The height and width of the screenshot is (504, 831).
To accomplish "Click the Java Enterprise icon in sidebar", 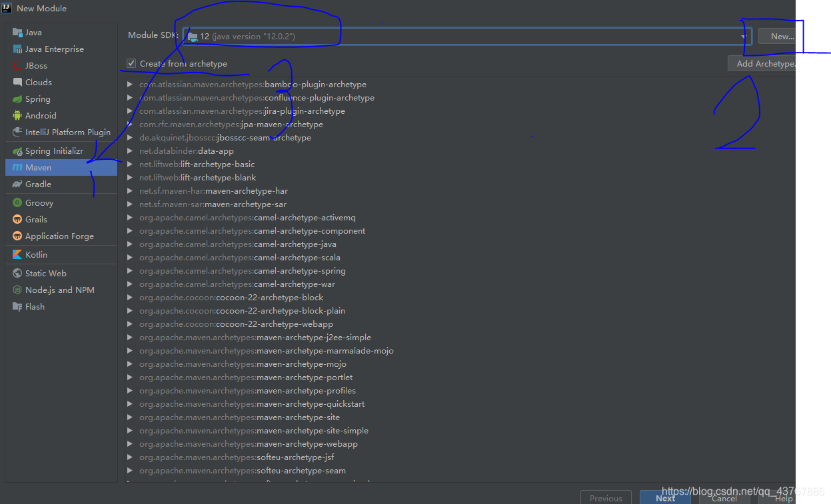I will tap(17, 49).
